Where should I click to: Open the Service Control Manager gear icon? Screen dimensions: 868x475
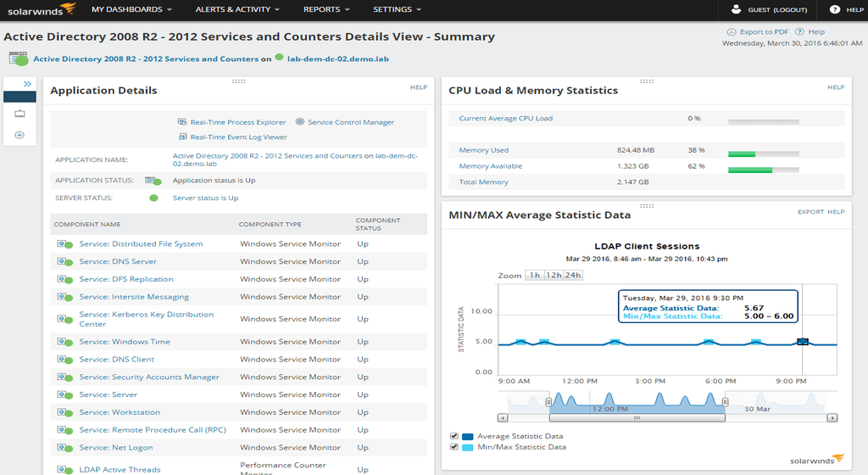click(x=300, y=122)
